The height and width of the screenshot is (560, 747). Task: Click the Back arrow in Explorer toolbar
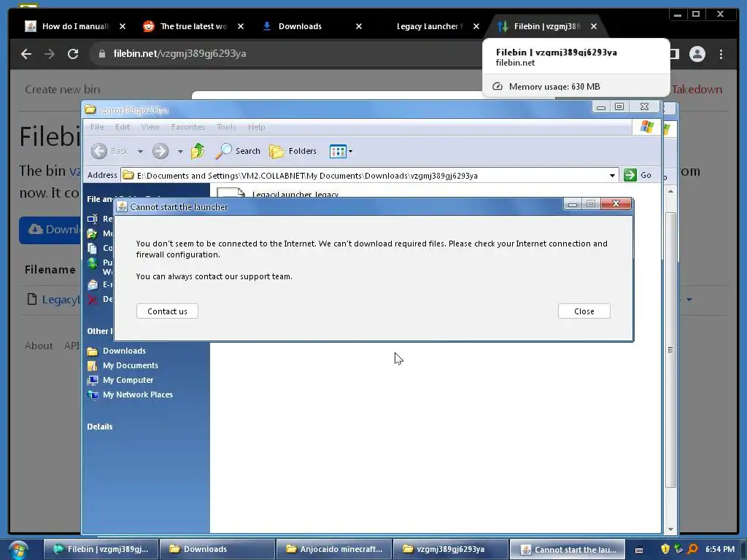tap(99, 151)
